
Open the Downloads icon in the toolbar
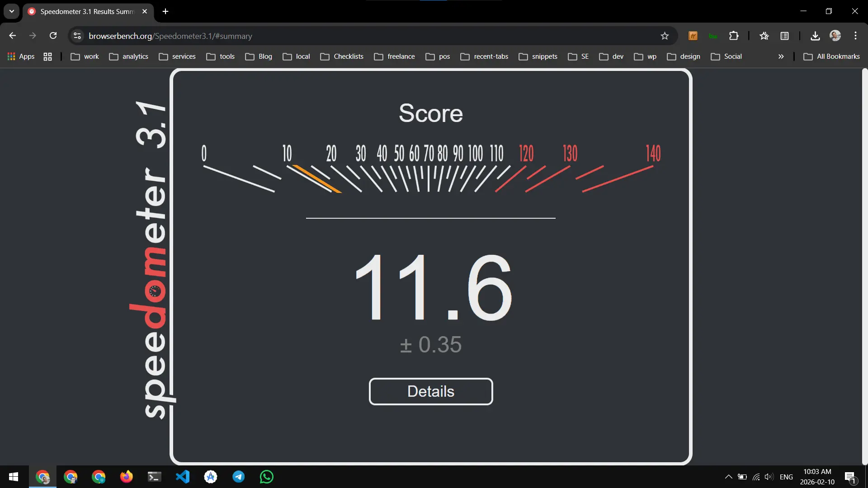tap(815, 36)
